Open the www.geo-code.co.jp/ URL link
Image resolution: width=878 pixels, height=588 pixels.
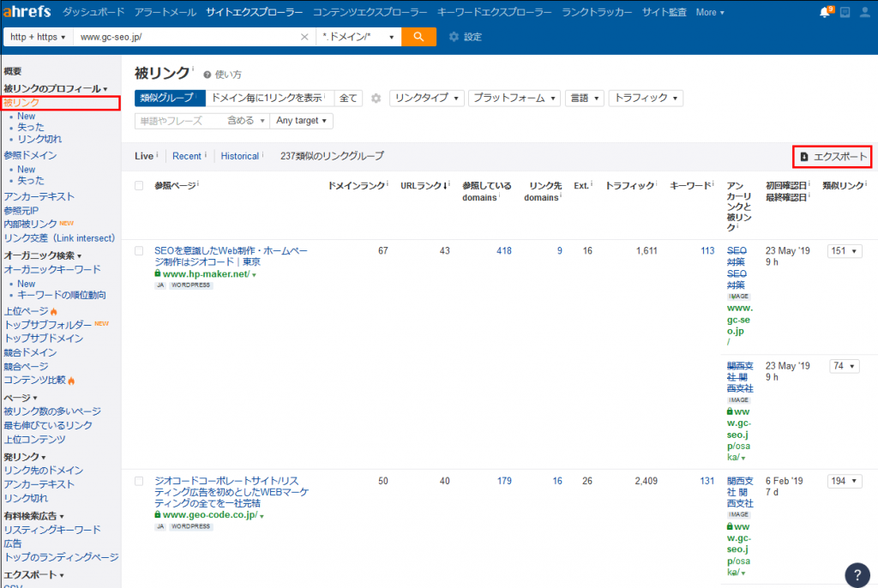tap(210, 514)
